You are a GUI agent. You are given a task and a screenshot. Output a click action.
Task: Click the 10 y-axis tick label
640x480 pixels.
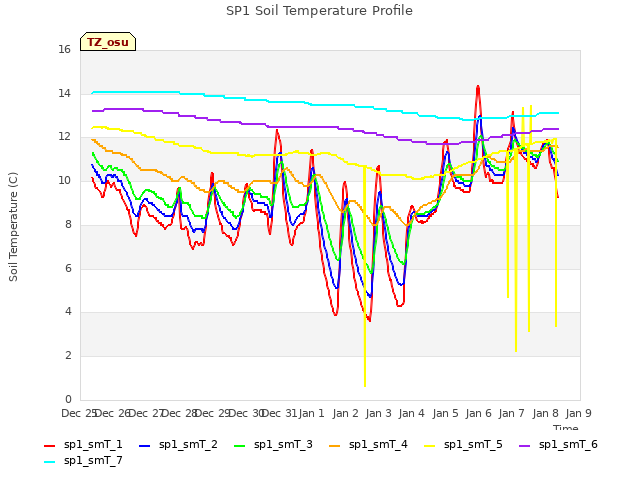tap(64, 180)
